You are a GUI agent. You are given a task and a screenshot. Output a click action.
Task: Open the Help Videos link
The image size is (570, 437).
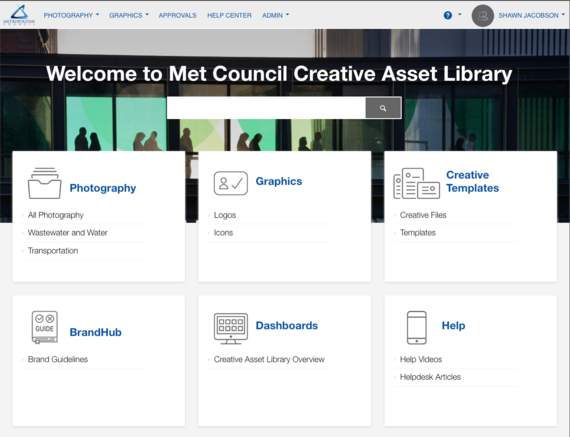421,360
